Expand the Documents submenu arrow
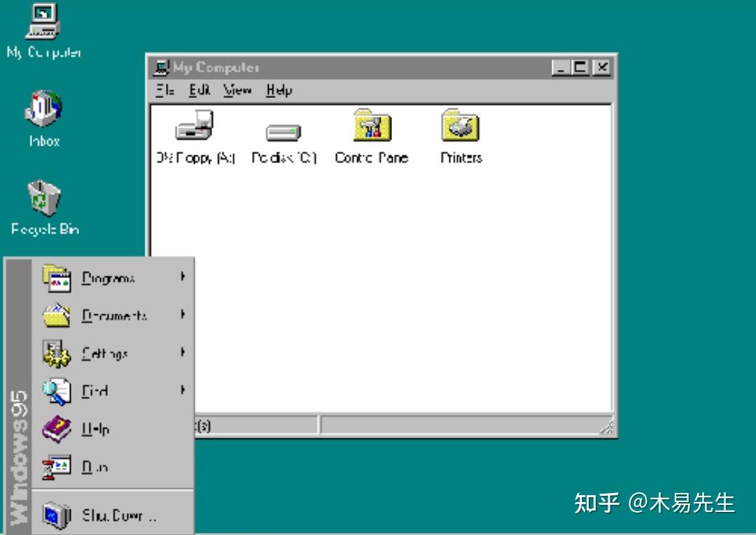 (x=182, y=316)
